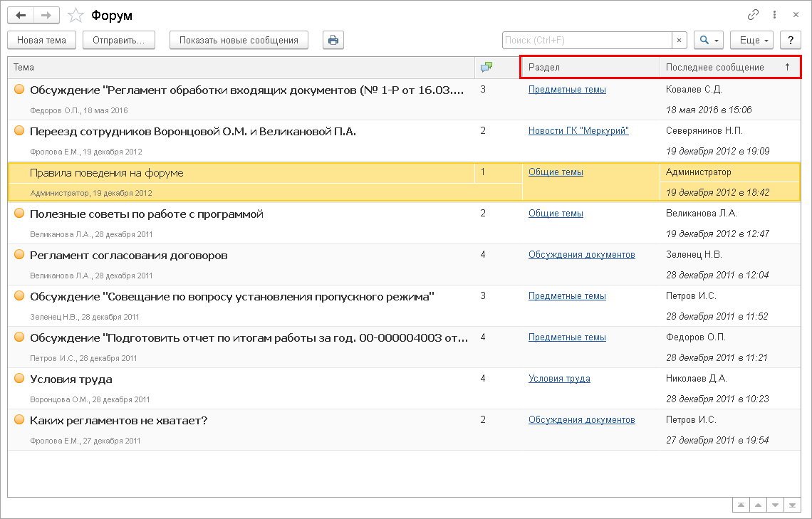Open the Условия труда section link
Viewport: 812px width, 519px height.
click(x=559, y=379)
